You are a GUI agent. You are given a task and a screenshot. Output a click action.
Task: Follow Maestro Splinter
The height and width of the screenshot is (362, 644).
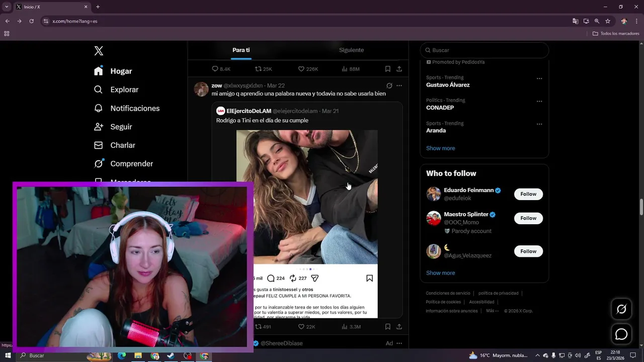click(x=528, y=218)
